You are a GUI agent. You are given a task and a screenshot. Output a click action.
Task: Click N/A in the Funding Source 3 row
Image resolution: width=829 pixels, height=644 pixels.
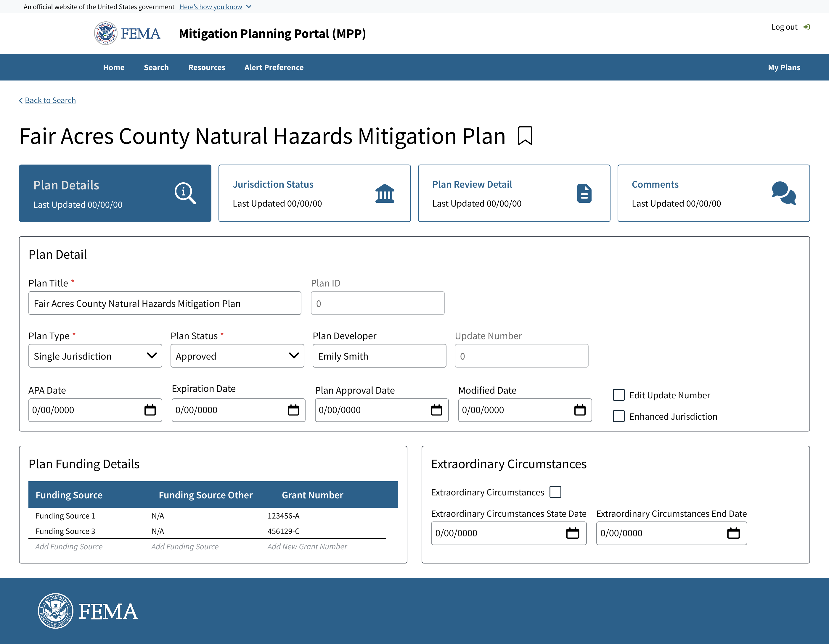point(158,531)
